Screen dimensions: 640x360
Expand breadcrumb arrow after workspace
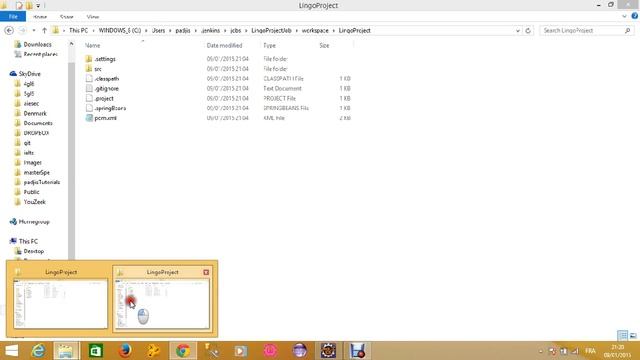[x=333, y=31]
